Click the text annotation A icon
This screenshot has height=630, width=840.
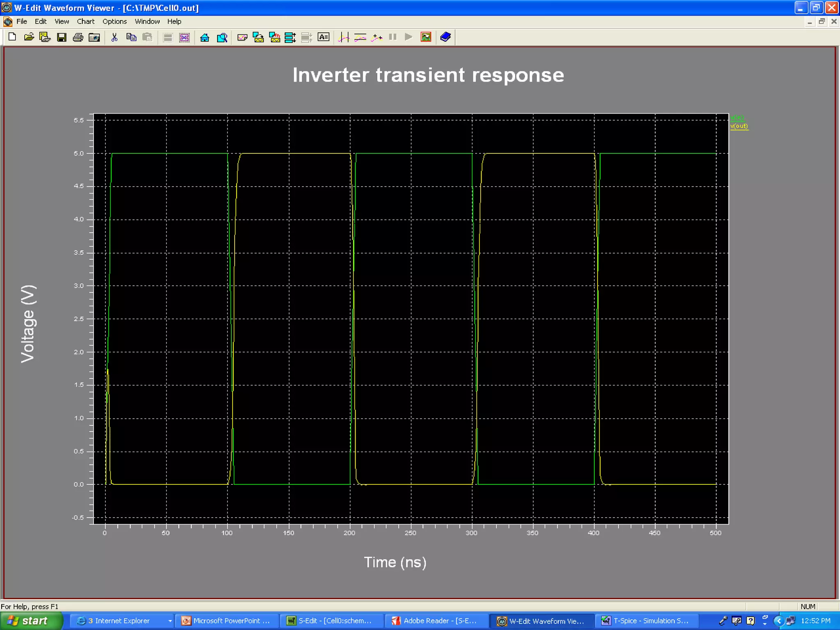click(323, 37)
